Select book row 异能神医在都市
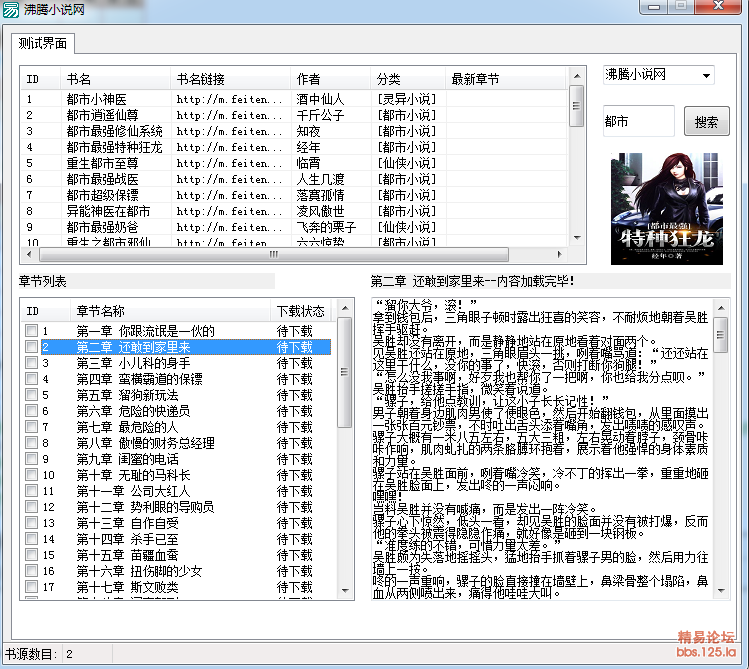The width and height of the screenshot is (749, 669). (x=294, y=211)
